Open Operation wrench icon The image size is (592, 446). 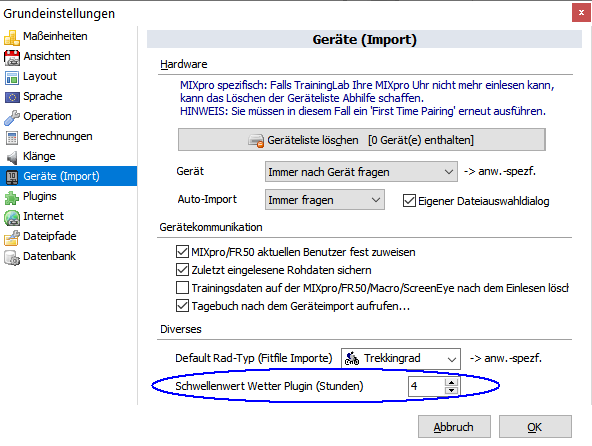(x=11, y=117)
